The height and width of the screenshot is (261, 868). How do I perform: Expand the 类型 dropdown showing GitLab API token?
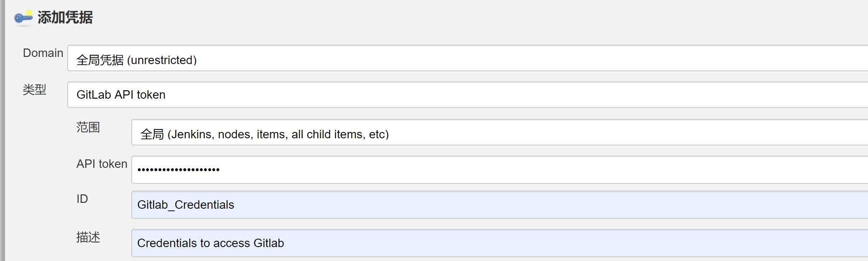coord(468,95)
